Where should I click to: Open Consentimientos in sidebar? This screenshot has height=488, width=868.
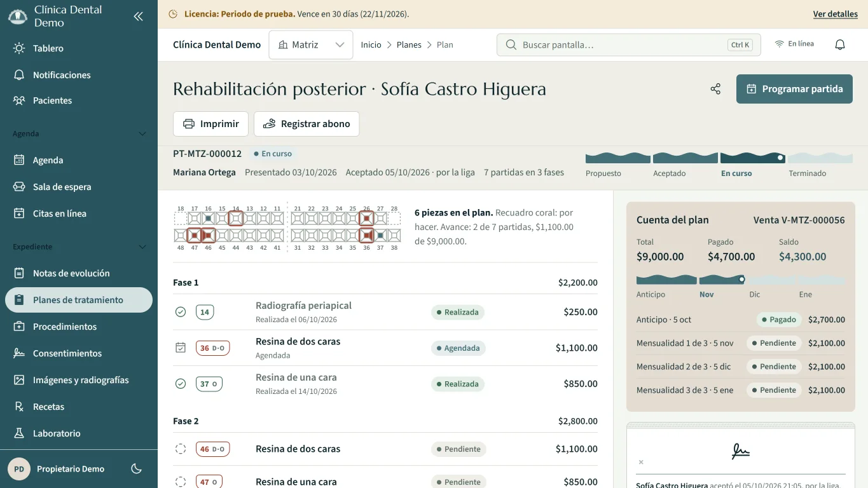pos(79,353)
